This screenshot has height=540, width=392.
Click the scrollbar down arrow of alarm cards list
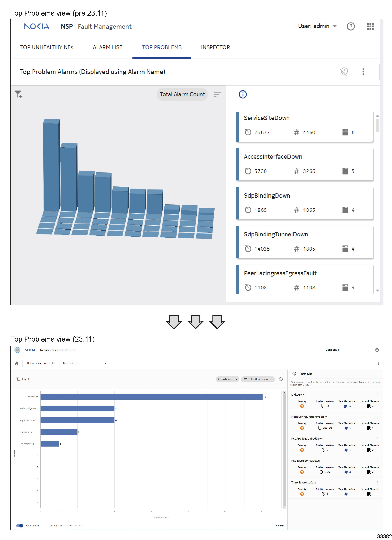[377, 290]
